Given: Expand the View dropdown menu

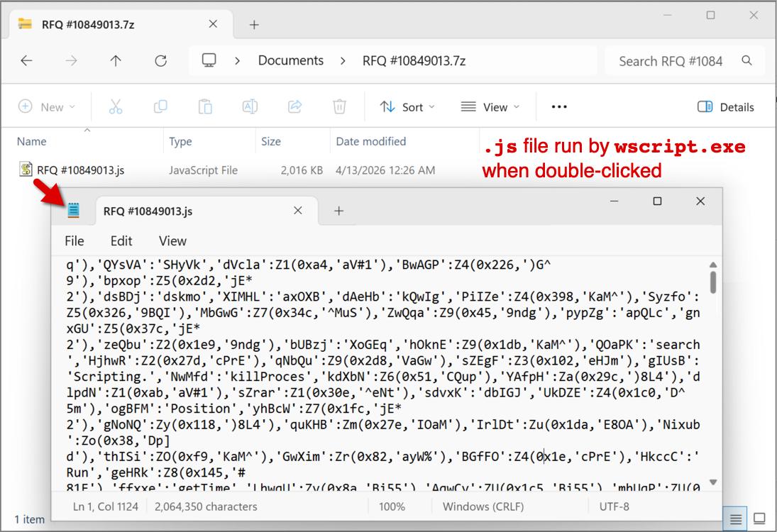Looking at the screenshot, I should click(490, 107).
